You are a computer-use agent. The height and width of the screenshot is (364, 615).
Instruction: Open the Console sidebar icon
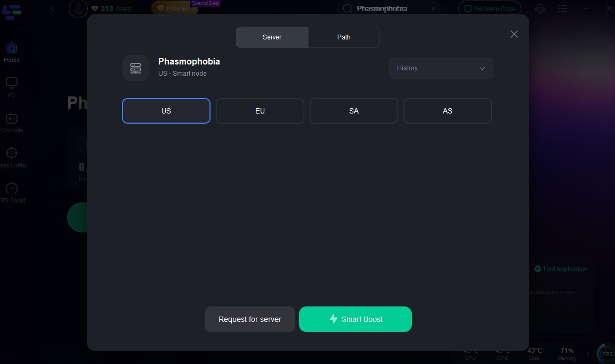[x=11, y=118]
